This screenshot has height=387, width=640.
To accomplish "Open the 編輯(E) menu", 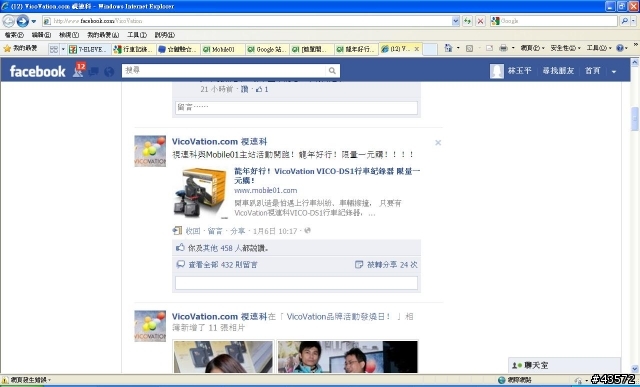I will tap(41, 35).
